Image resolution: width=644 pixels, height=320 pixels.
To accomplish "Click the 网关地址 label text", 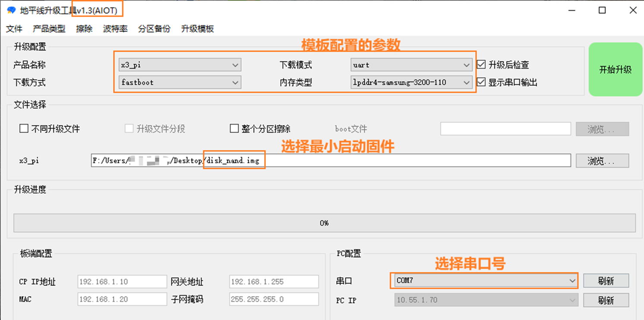I will click(x=187, y=282).
